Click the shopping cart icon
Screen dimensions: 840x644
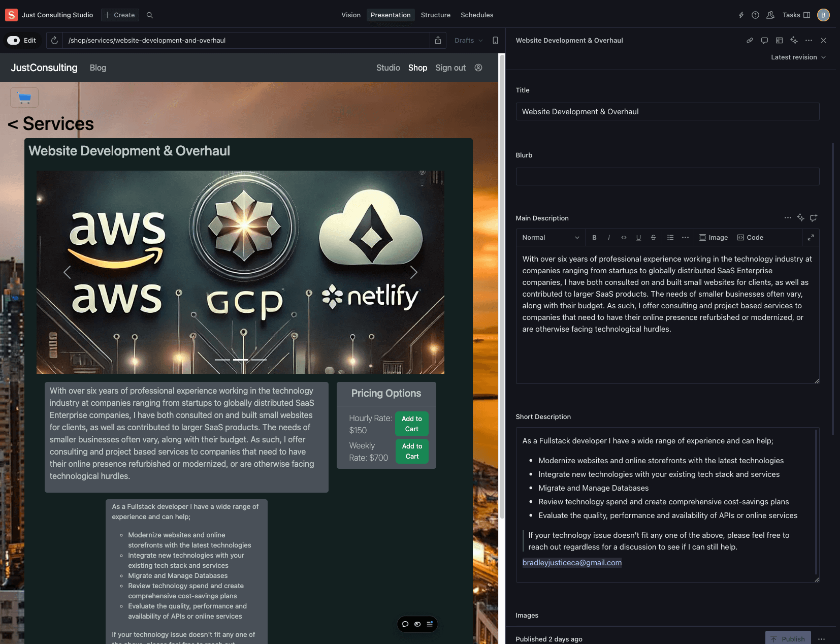point(24,98)
